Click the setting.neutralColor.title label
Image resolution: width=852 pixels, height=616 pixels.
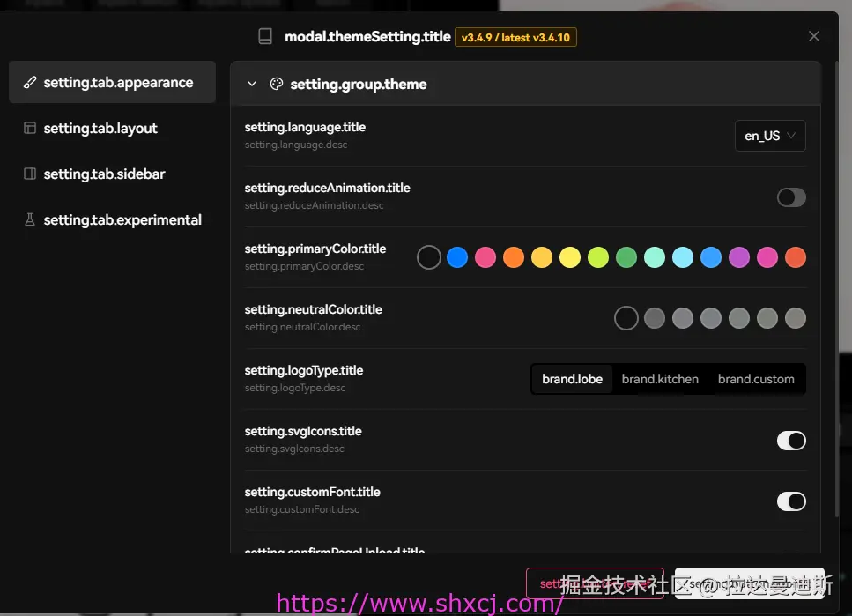(x=313, y=310)
